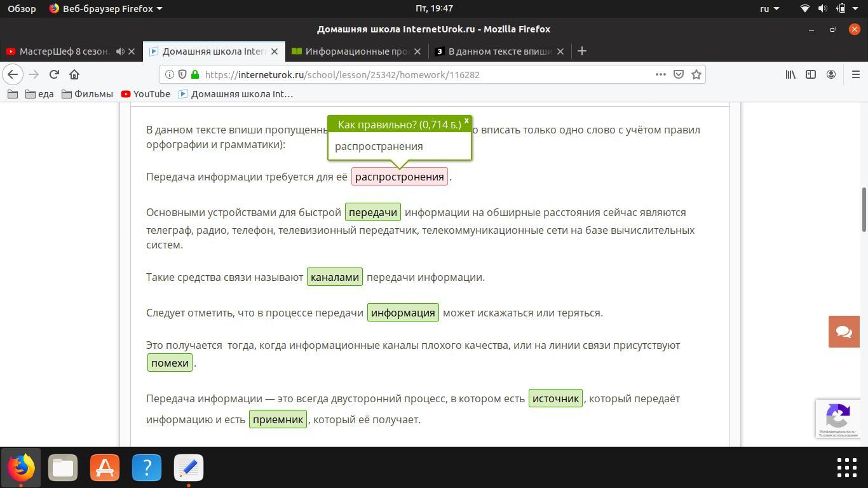This screenshot has height=488, width=868.
Task: Open the 'ru' keyboard layout menu
Action: tap(770, 9)
